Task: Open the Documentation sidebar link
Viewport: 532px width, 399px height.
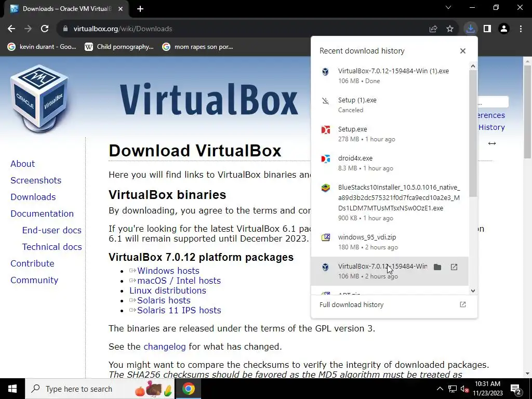Action: coord(42,214)
